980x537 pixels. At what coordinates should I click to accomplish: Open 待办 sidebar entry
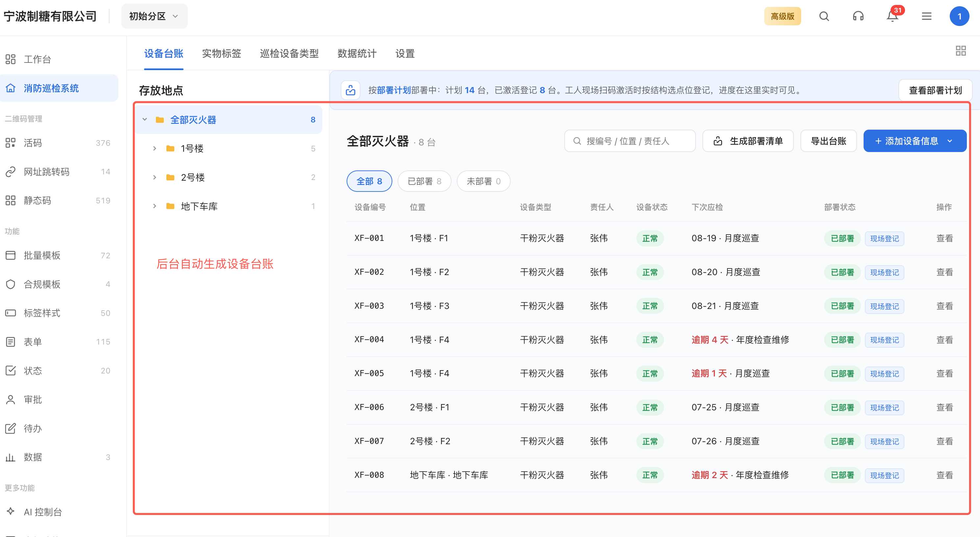tap(59, 428)
